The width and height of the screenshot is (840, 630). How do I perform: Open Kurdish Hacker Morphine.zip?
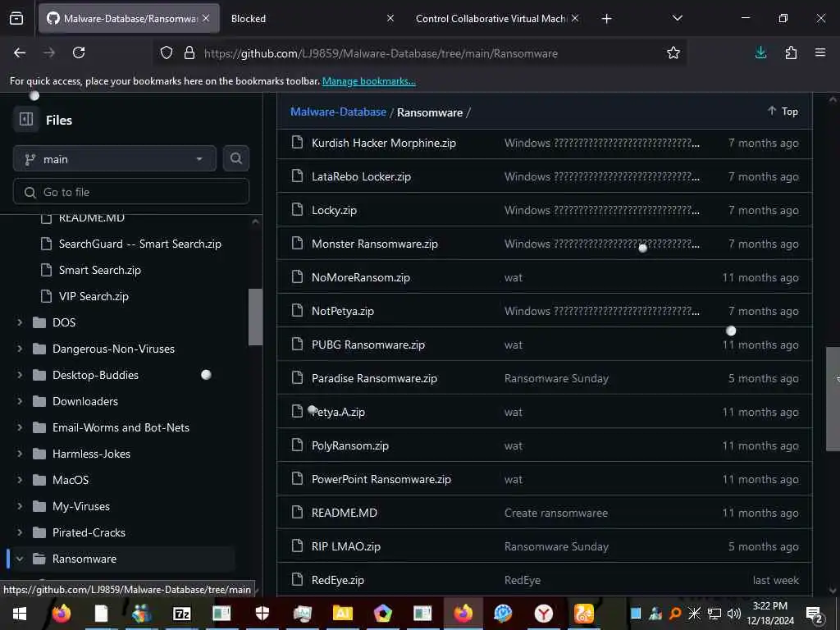[384, 143]
